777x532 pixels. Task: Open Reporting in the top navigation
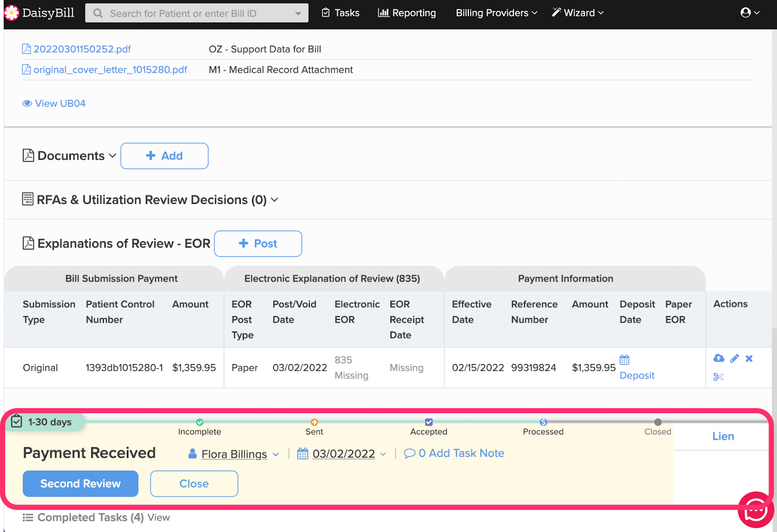(407, 13)
